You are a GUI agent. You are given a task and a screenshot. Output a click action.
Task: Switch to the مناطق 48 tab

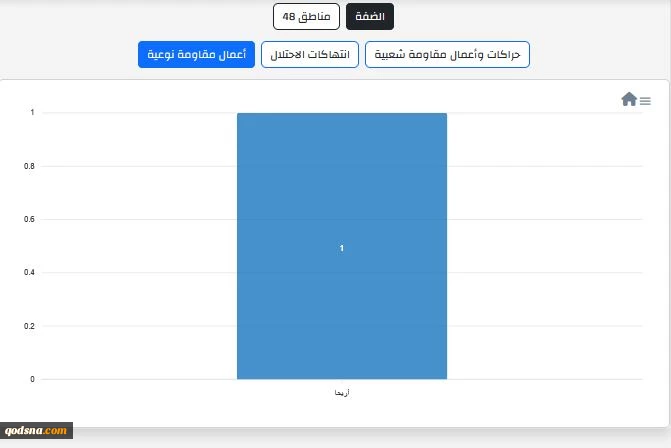click(x=306, y=17)
